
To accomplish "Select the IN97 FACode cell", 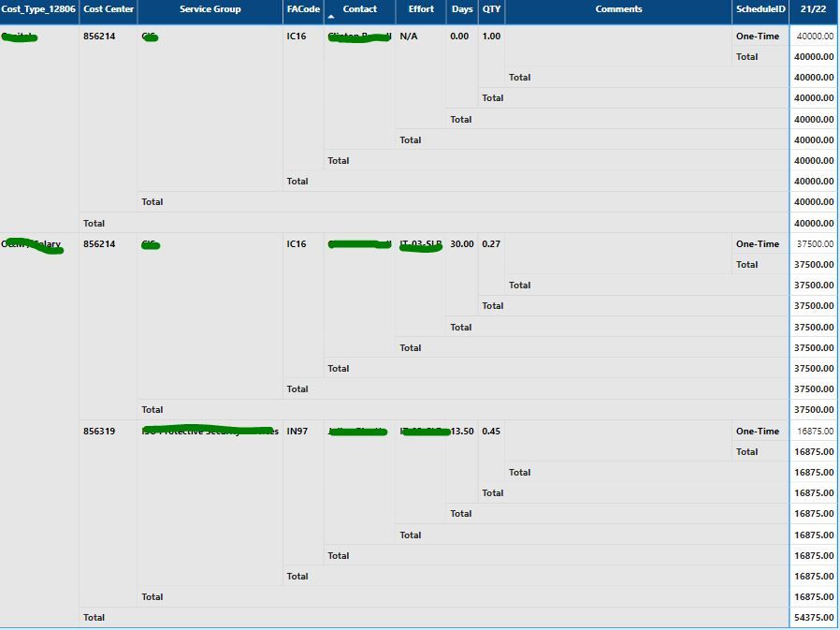I will click(297, 432).
